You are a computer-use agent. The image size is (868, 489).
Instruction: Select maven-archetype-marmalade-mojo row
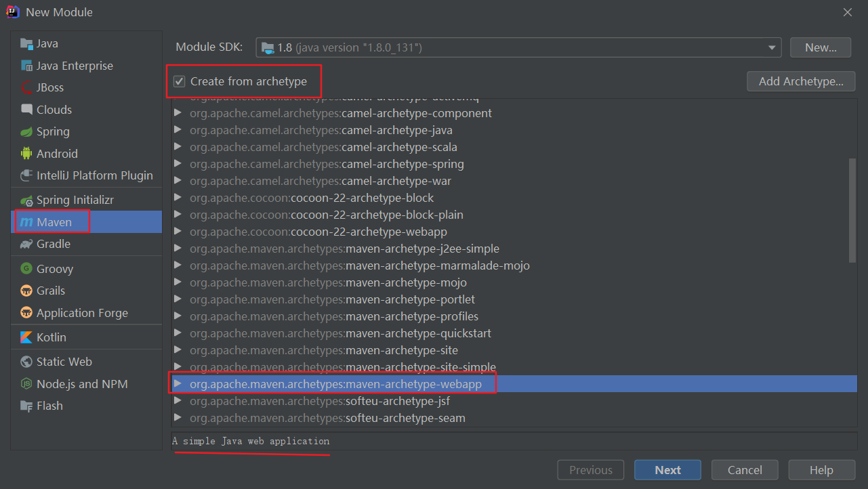[514, 265]
